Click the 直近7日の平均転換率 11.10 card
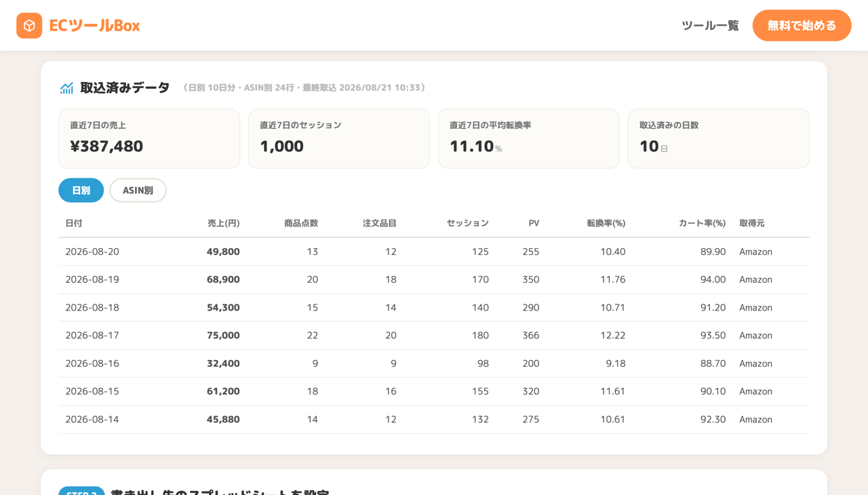Image resolution: width=868 pixels, height=495 pixels. (x=529, y=138)
